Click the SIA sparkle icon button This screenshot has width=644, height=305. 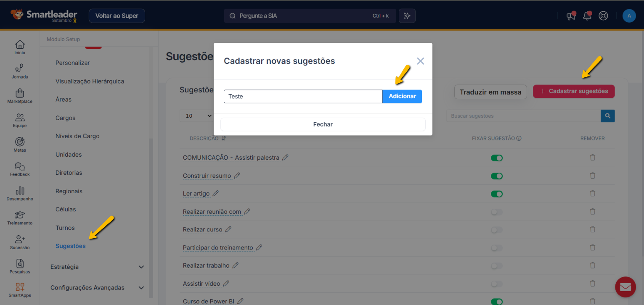click(407, 16)
